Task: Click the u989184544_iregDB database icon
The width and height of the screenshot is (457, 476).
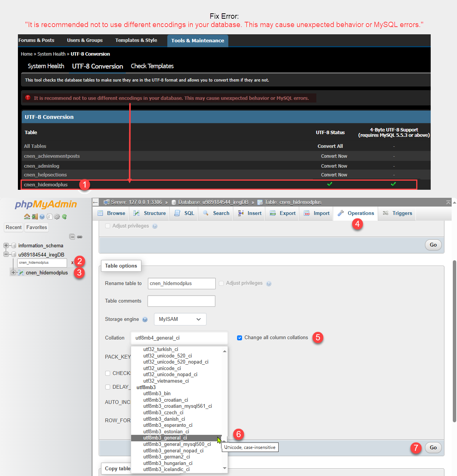Action: tap(14, 255)
